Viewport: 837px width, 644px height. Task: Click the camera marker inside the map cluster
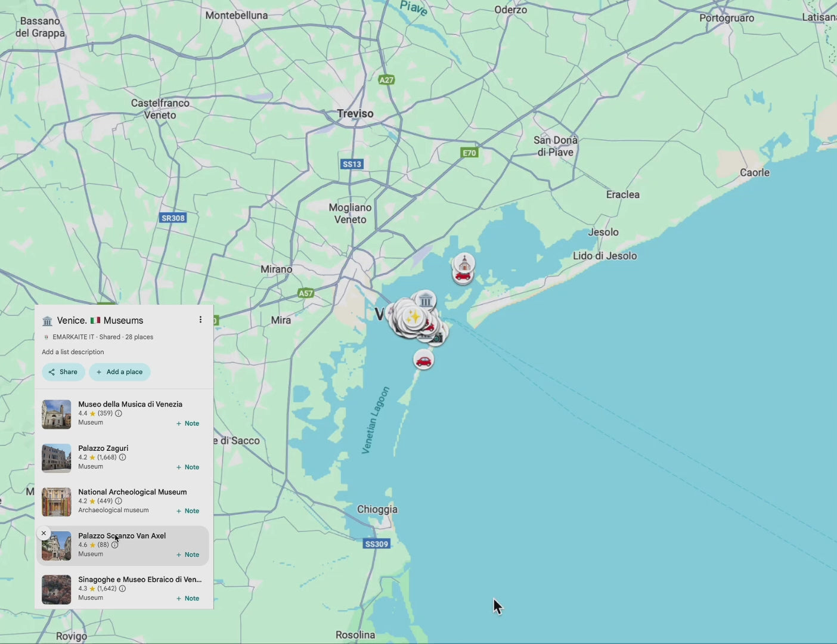(x=437, y=338)
